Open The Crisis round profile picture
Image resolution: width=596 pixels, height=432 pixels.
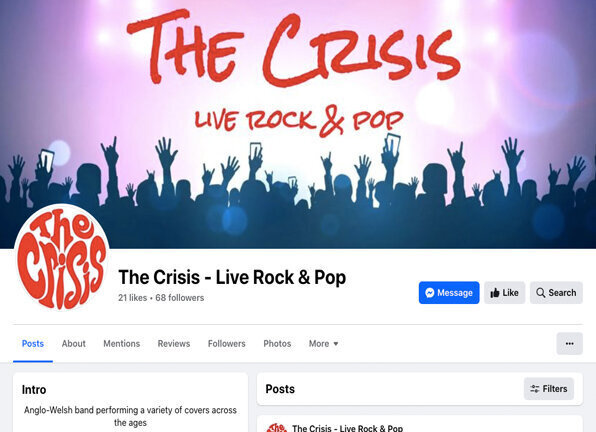tap(62, 257)
